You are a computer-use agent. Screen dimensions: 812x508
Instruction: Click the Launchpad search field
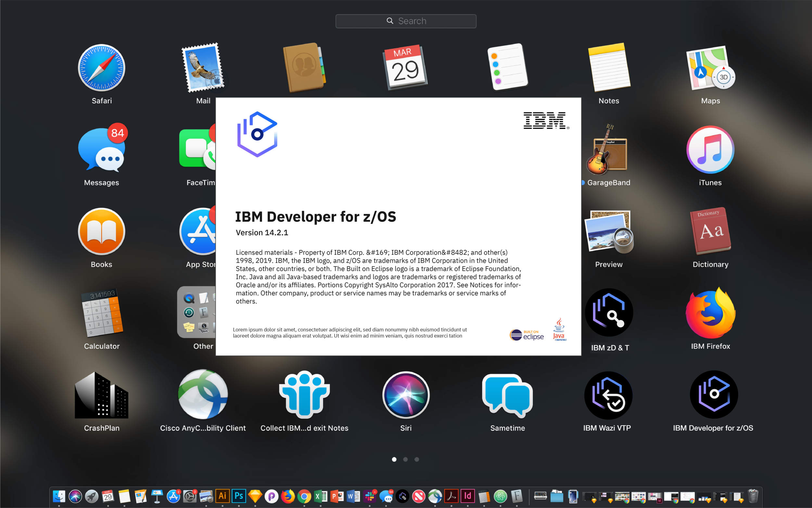(x=406, y=21)
